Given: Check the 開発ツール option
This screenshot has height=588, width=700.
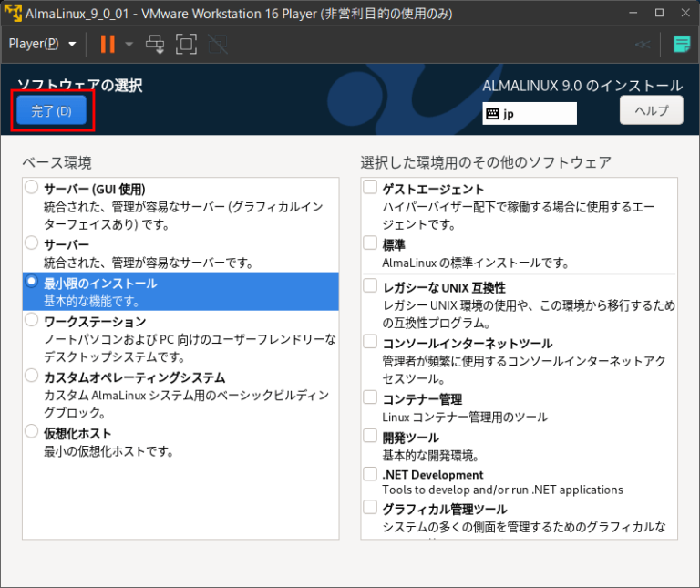Looking at the screenshot, I should pos(370,437).
